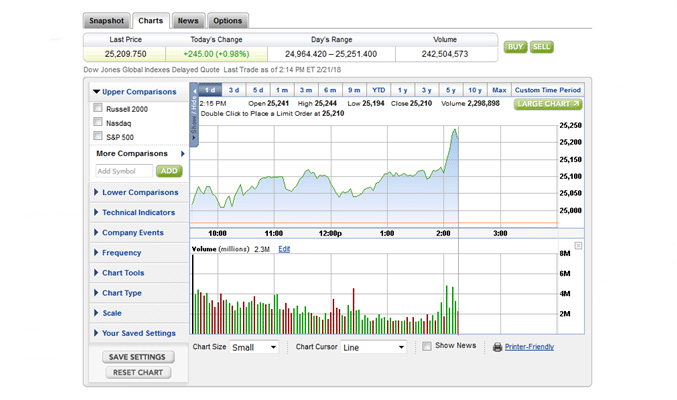
Task: Click the Edit link beside Volume
Action: 284,249
